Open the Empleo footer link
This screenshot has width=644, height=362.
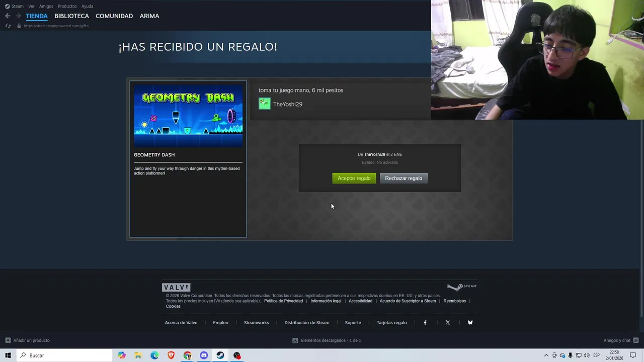pos(220,323)
